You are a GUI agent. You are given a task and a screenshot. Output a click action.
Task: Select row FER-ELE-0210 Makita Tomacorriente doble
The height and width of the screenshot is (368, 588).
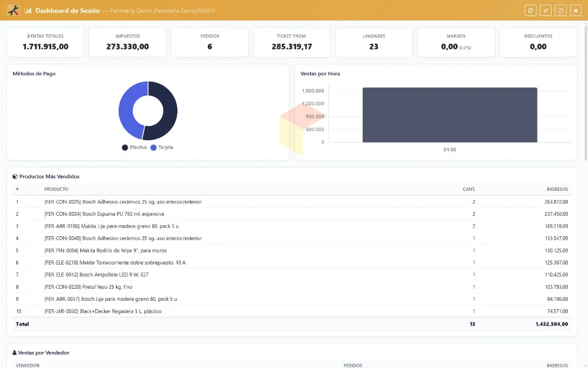(x=292, y=262)
